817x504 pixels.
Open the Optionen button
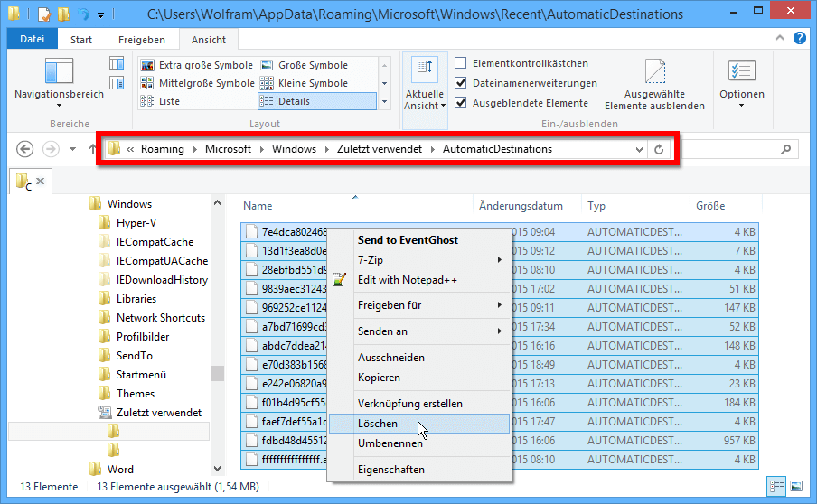coord(741,82)
